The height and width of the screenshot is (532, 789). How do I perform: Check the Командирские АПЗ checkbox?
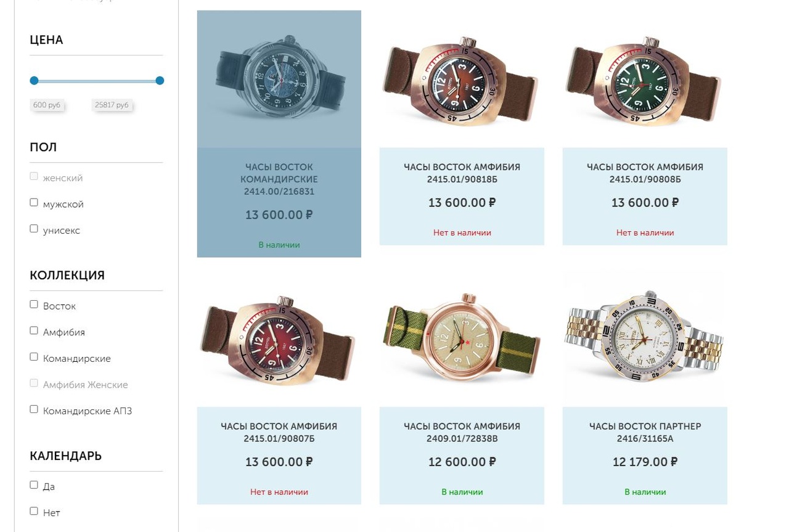pyautogui.click(x=34, y=409)
